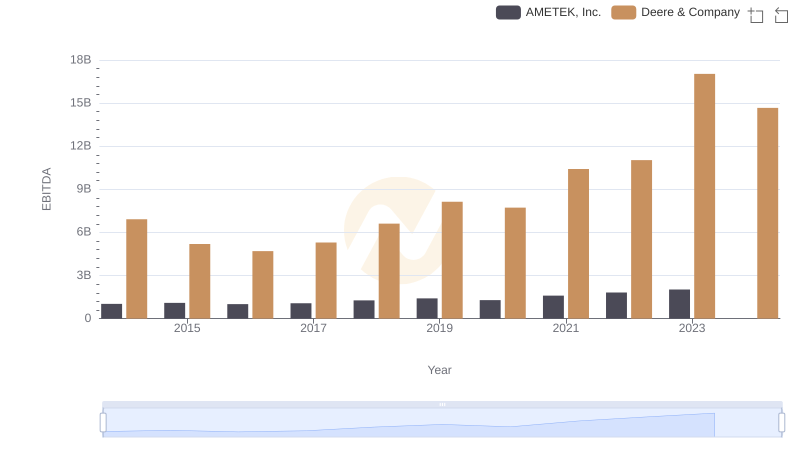Click the AMETEK bar for 2016

(x=238, y=311)
